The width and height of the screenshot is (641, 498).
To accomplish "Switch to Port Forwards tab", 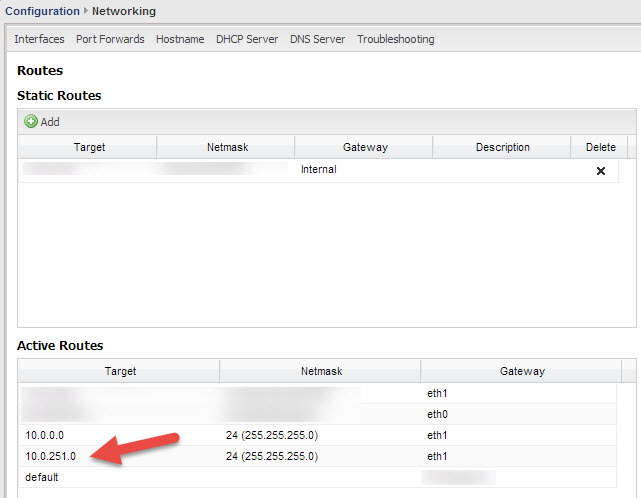I will tap(110, 39).
